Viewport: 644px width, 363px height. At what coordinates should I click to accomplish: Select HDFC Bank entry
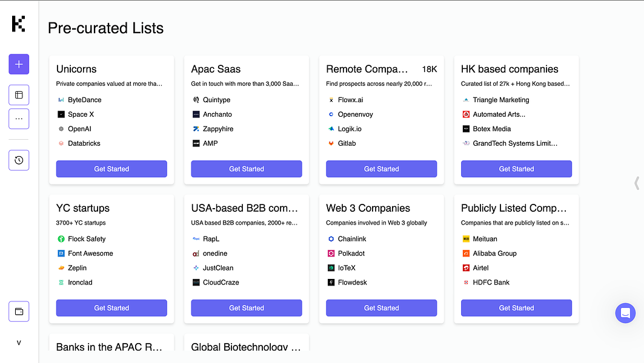point(491,282)
